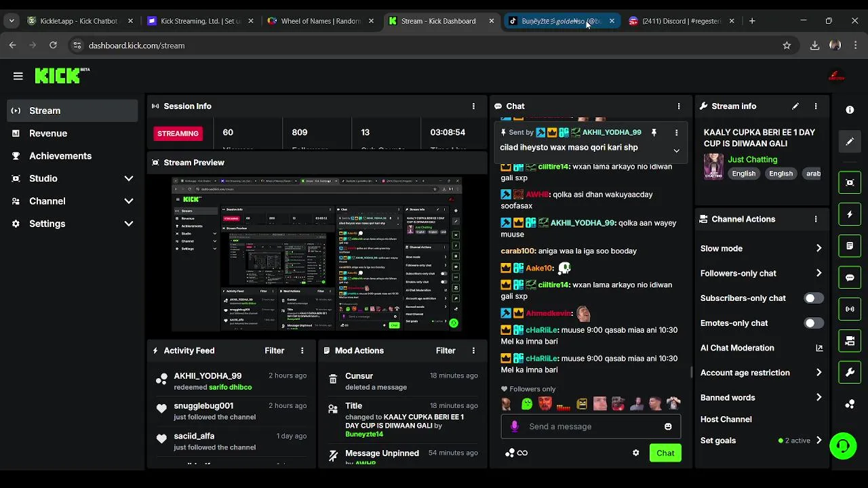Open Achievements in the sidebar
The width and height of the screenshot is (868, 488).
73,156
